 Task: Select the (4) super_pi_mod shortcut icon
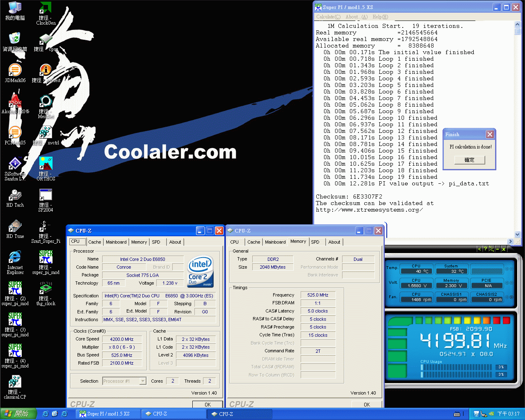(15, 356)
